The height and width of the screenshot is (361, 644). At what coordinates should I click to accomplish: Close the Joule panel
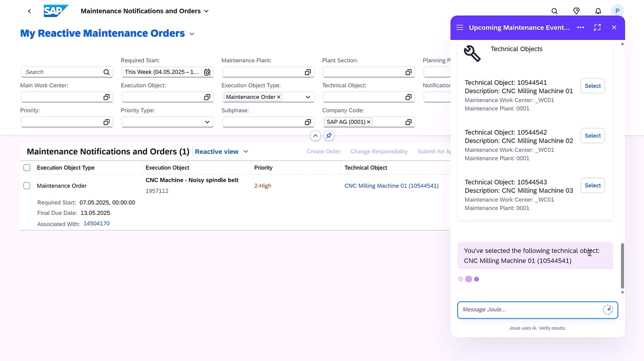click(x=614, y=27)
